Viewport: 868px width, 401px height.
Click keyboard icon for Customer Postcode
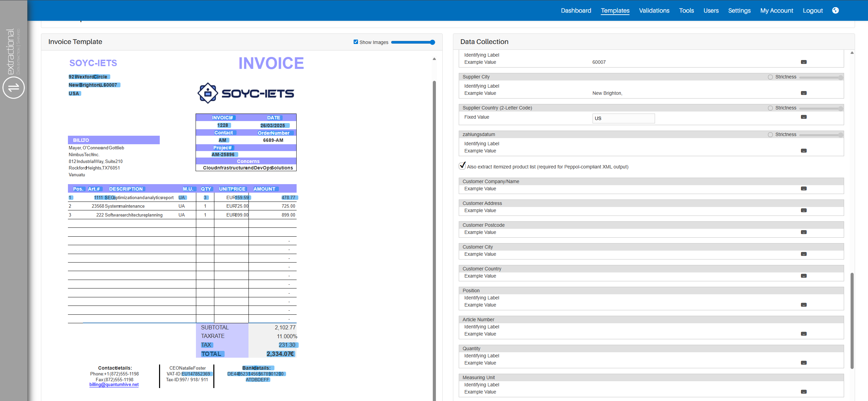point(803,232)
